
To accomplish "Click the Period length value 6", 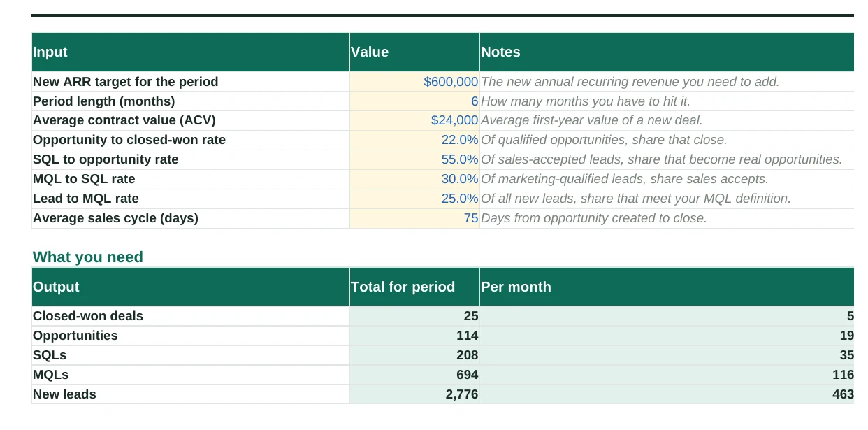I will point(414,101).
